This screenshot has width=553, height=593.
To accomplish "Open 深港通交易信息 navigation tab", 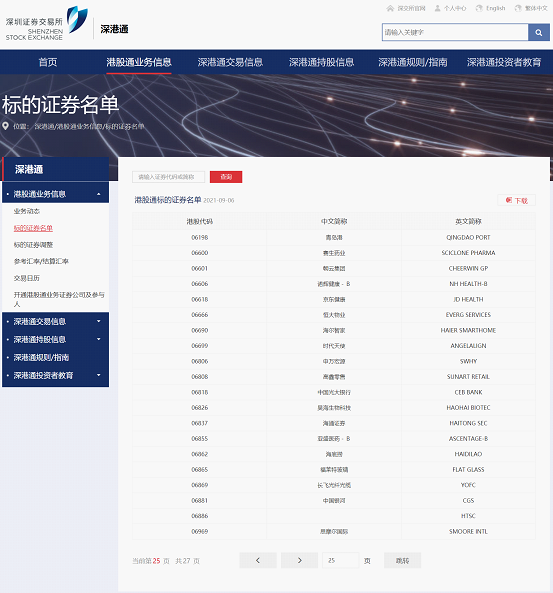I will point(230,62).
